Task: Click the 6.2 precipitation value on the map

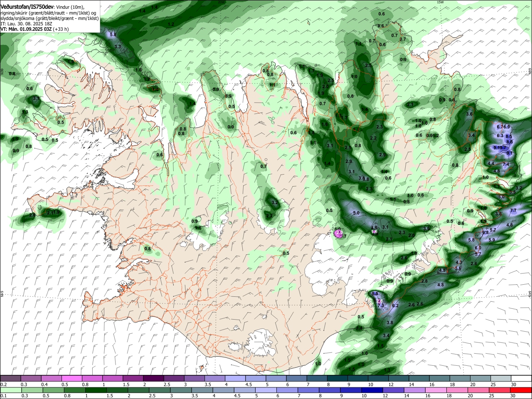Action: tap(395, 305)
